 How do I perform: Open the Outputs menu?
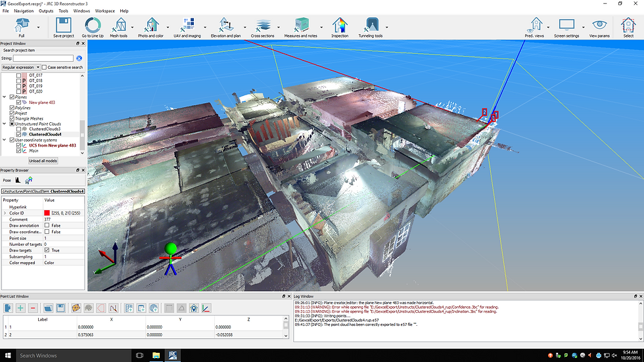coord(46,11)
